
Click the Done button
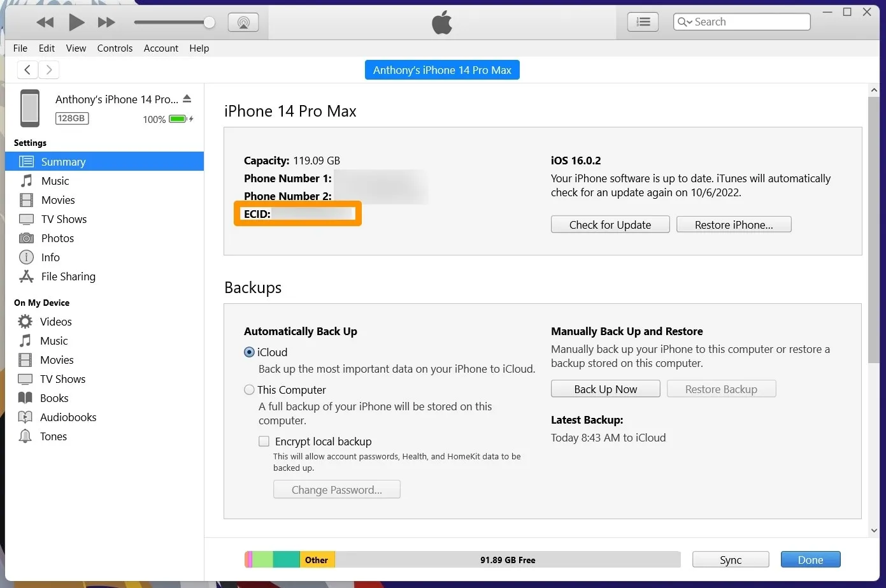810,559
